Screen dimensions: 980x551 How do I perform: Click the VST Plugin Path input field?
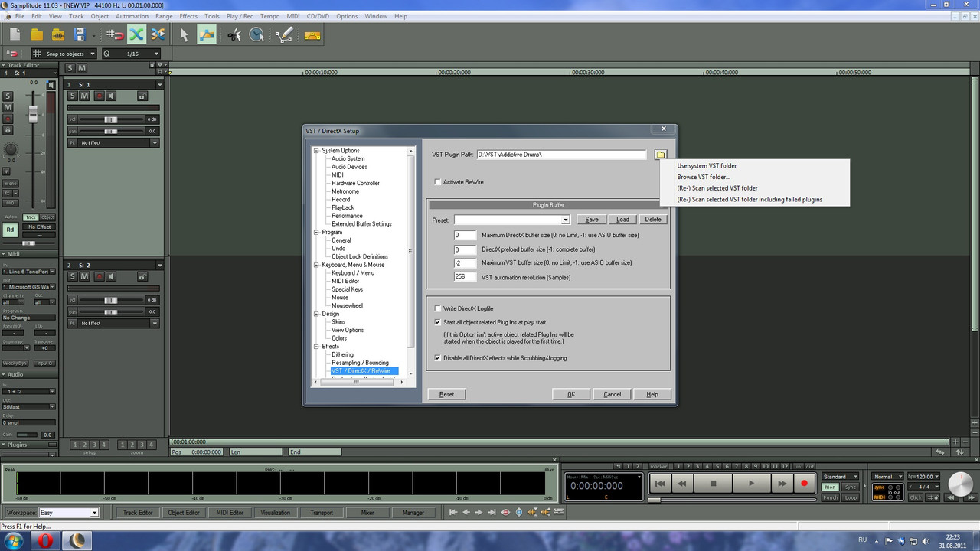pyautogui.click(x=561, y=155)
